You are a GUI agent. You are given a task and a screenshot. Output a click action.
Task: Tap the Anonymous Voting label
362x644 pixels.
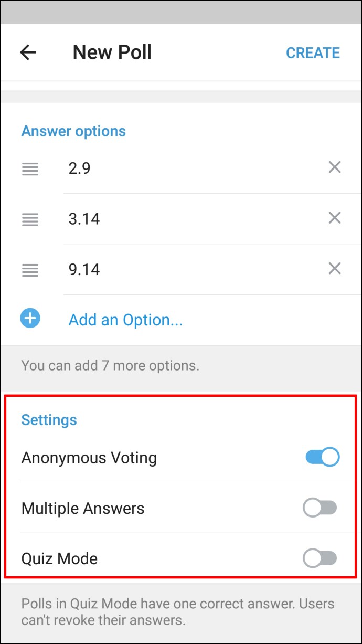(x=89, y=458)
